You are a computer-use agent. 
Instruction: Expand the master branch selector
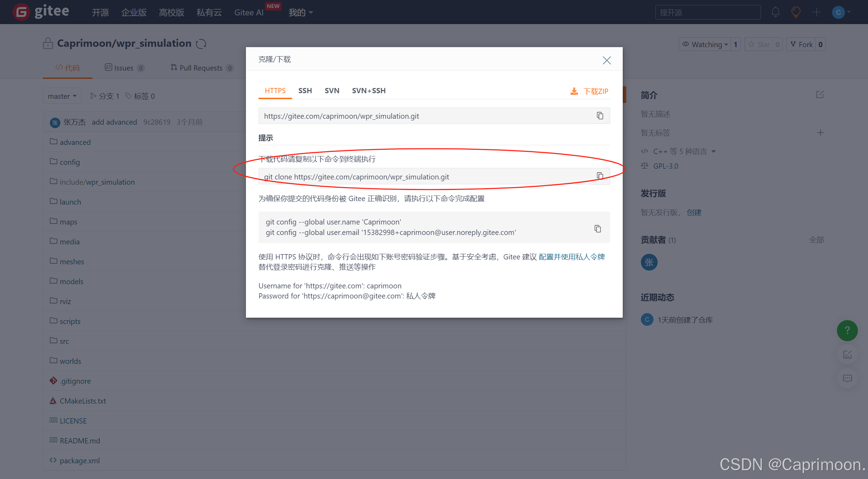62,96
